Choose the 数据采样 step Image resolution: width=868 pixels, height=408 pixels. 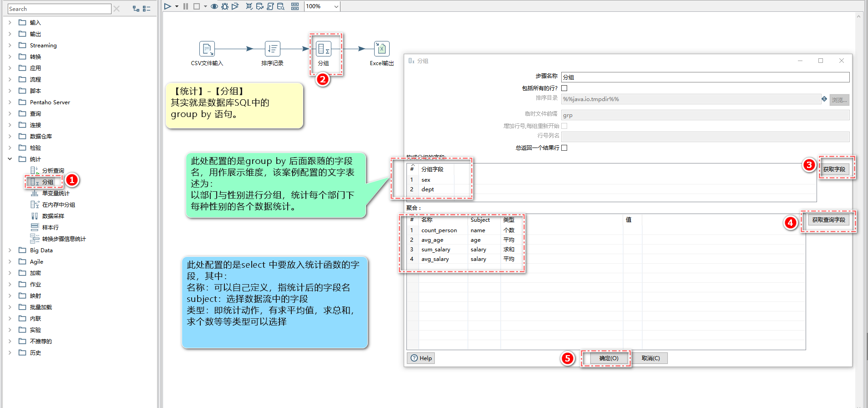click(53, 216)
